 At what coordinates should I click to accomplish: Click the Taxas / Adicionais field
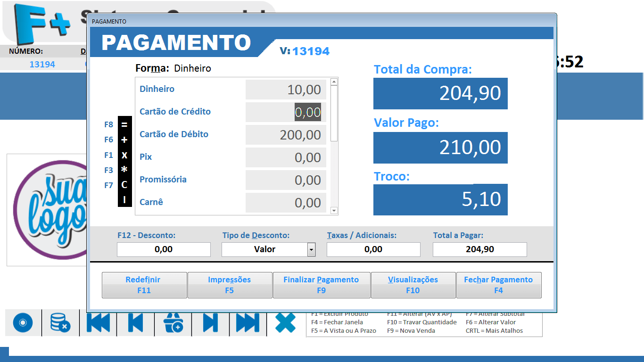373,249
